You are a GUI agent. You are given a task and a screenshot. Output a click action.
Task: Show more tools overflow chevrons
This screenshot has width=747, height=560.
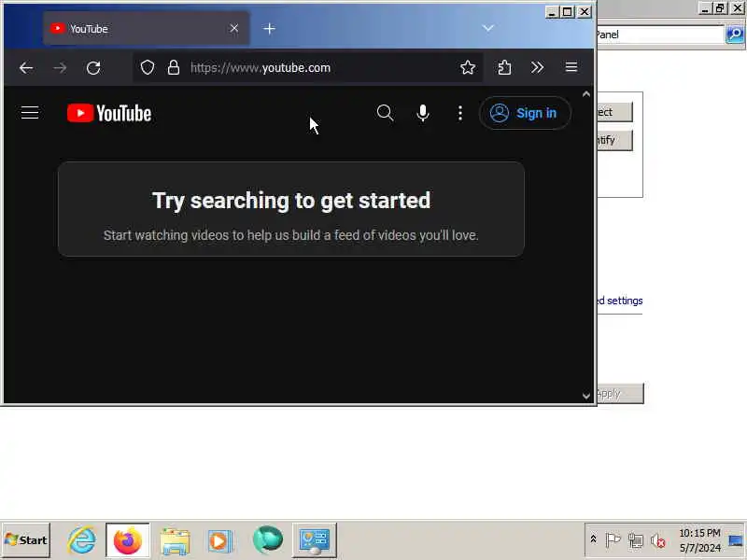538,67
